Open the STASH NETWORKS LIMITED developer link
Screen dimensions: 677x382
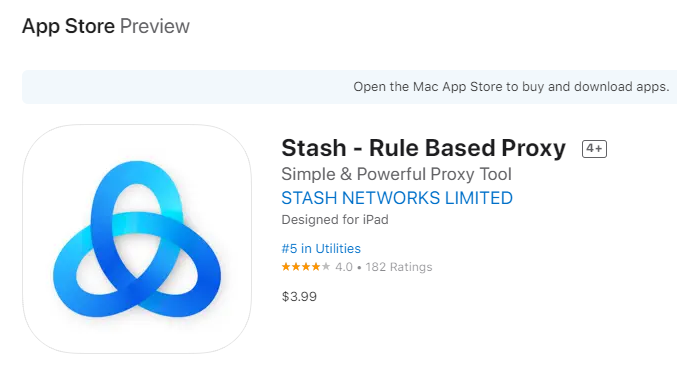pos(397,198)
